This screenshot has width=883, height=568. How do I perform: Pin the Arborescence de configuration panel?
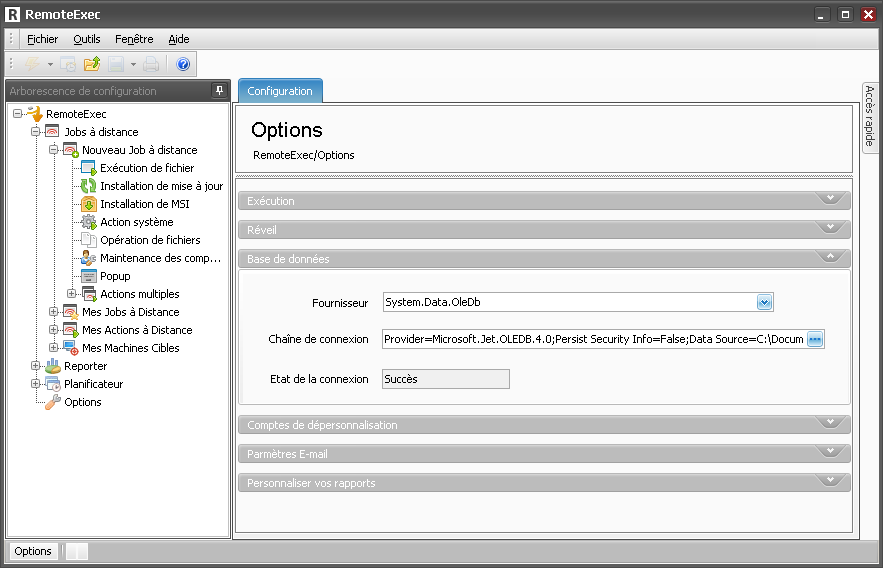219,90
